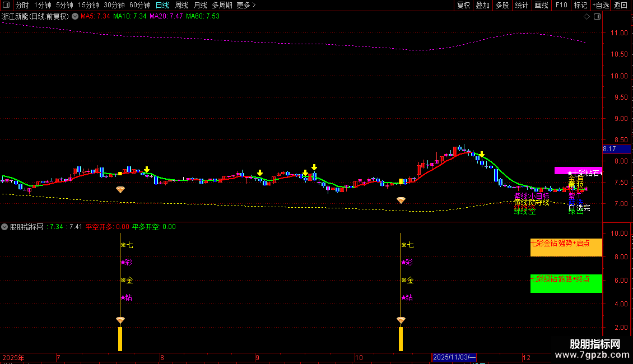Click the tallest yellow arrow in mid September
The image size is (633, 364).
314,167
